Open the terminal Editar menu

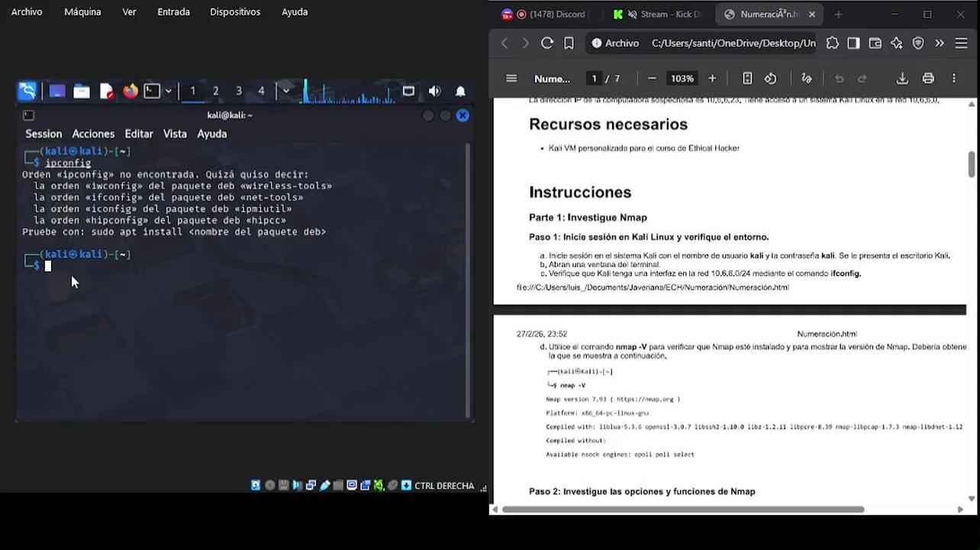(x=139, y=134)
